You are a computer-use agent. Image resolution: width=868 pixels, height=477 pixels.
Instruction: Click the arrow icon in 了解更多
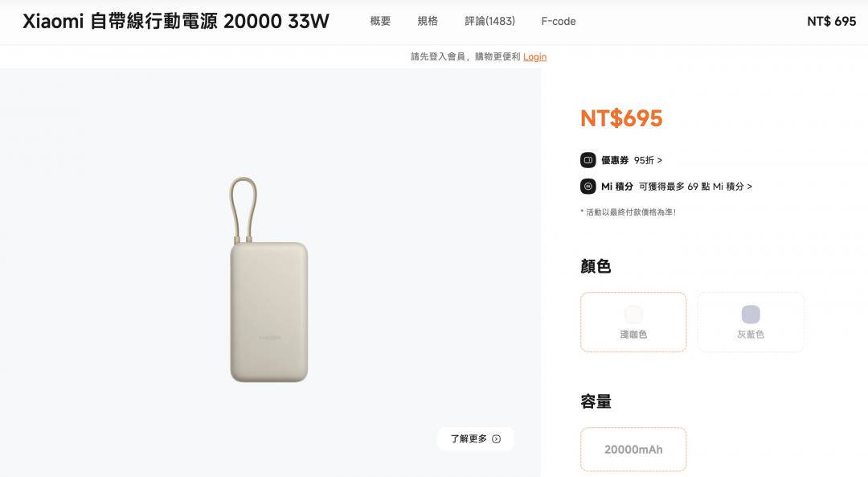click(497, 438)
